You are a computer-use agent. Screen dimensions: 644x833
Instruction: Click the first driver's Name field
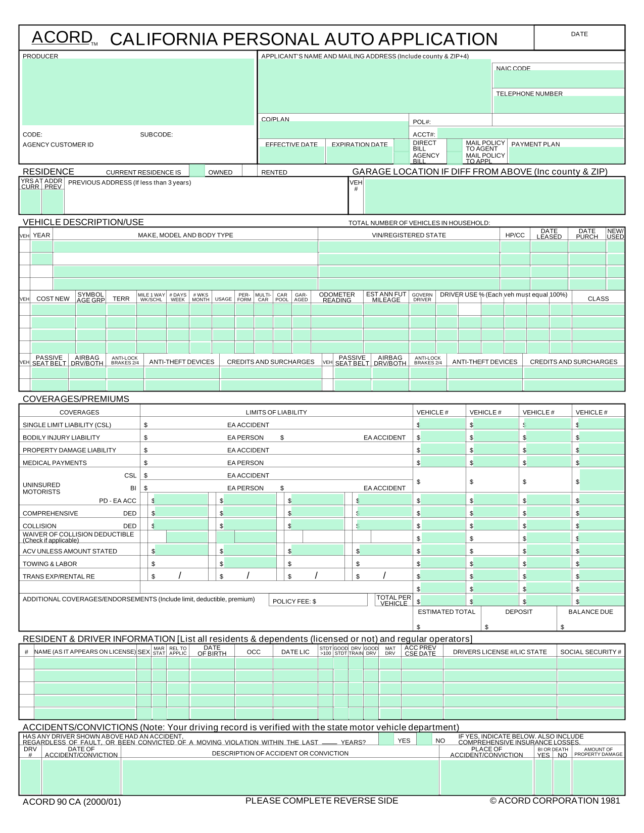(85, 663)
